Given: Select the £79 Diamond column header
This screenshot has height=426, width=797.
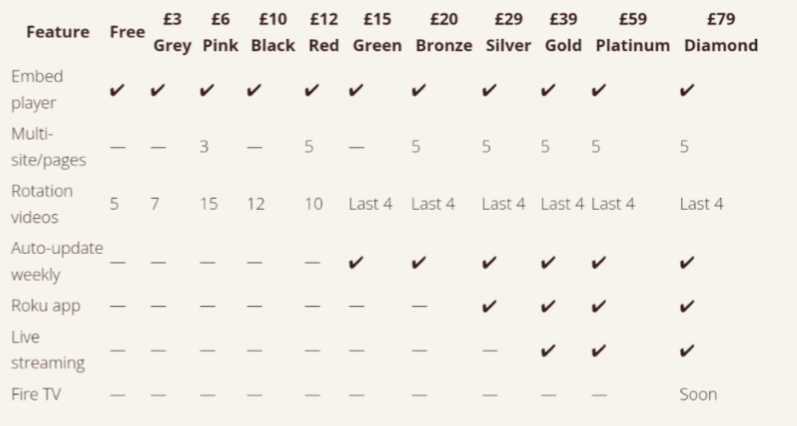Looking at the screenshot, I should 721,32.
